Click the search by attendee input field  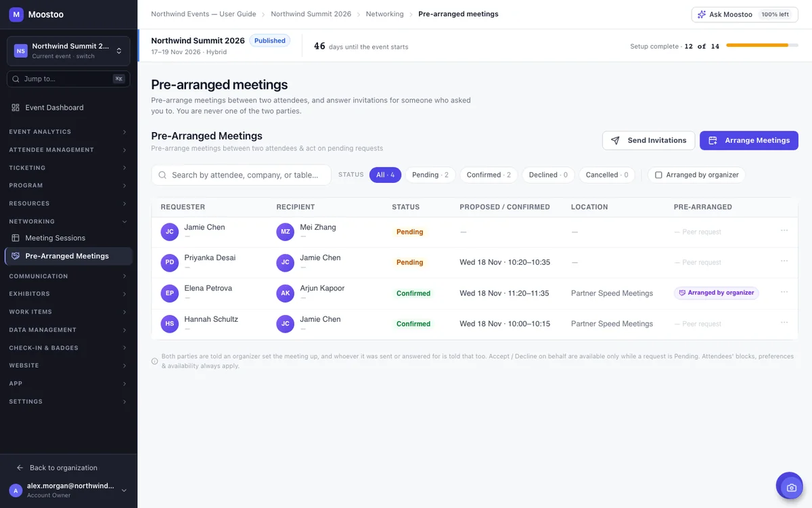pos(241,175)
